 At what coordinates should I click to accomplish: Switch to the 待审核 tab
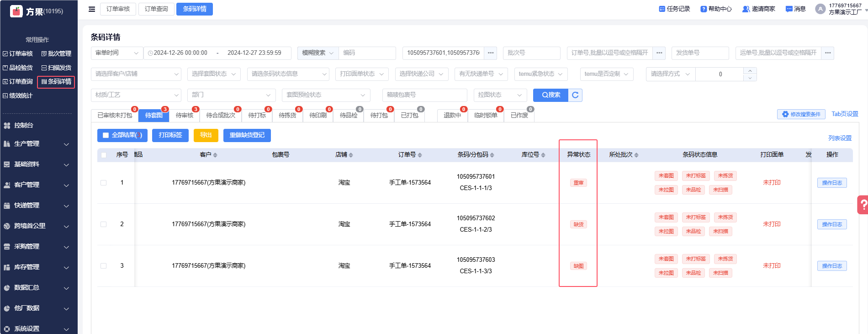coord(184,115)
